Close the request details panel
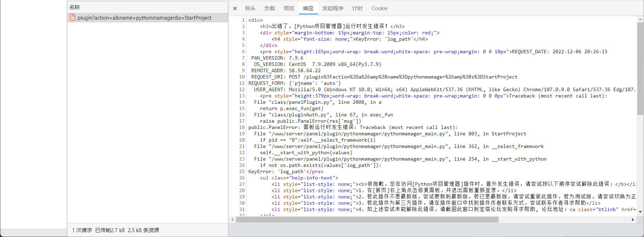Viewport: 644px width, 237px height. point(235,8)
